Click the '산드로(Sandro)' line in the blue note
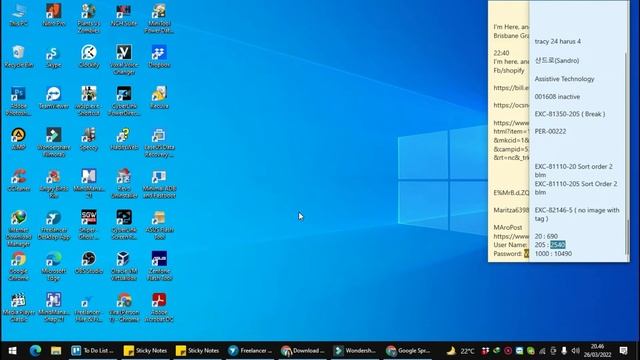Image resolution: width=640 pixels, height=360 pixels. pyautogui.click(x=557, y=60)
